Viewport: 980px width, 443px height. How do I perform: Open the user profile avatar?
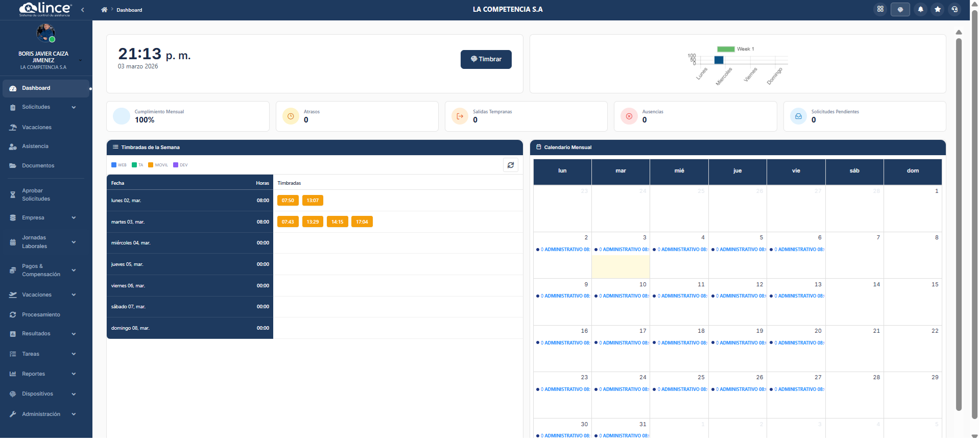point(45,33)
